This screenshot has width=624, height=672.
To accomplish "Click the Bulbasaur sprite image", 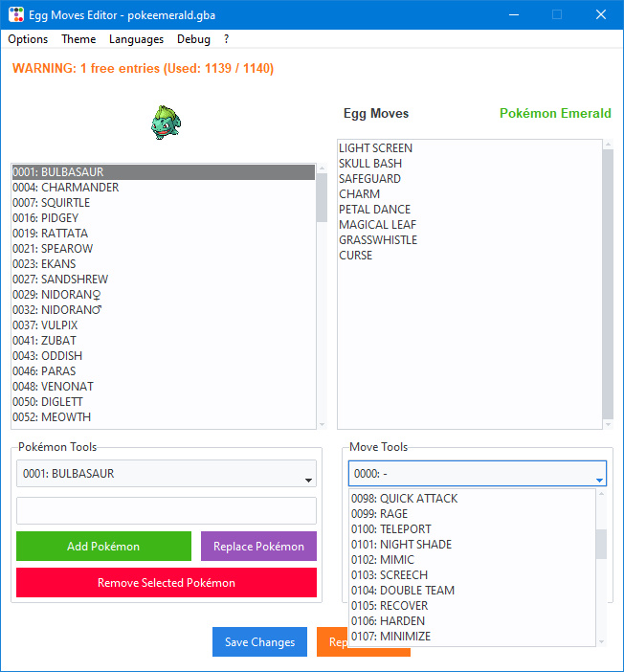I will [x=166, y=123].
